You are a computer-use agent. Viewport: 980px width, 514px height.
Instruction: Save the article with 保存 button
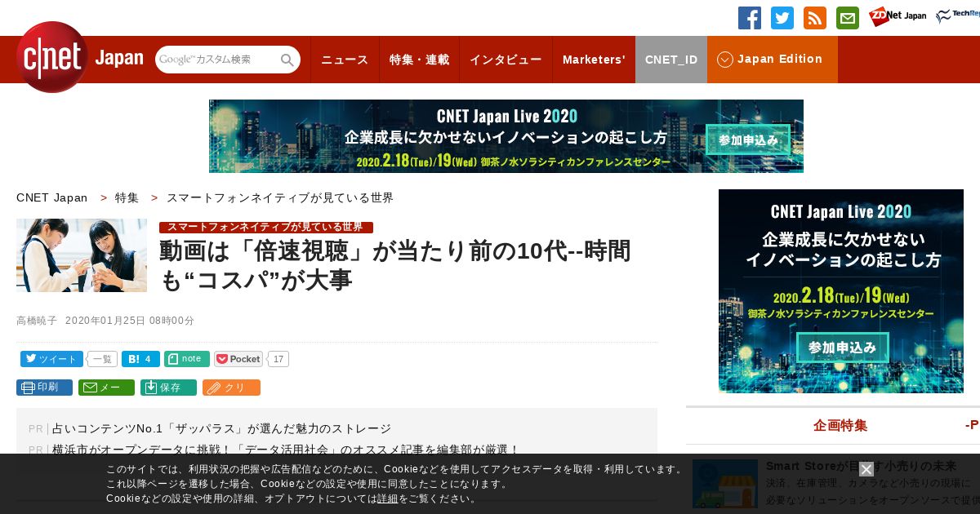tap(168, 388)
